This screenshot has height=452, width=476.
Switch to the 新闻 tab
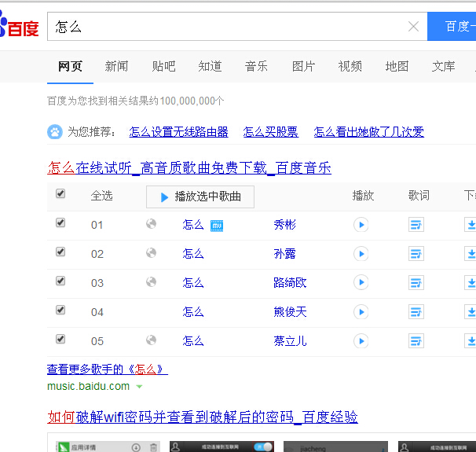point(116,66)
